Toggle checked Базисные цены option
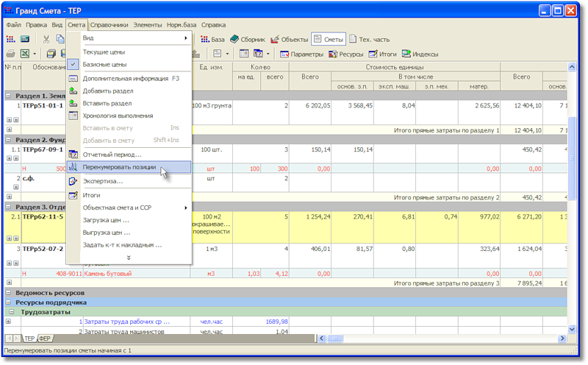Screen dimensions: 588x365 pyautogui.click(x=129, y=64)
